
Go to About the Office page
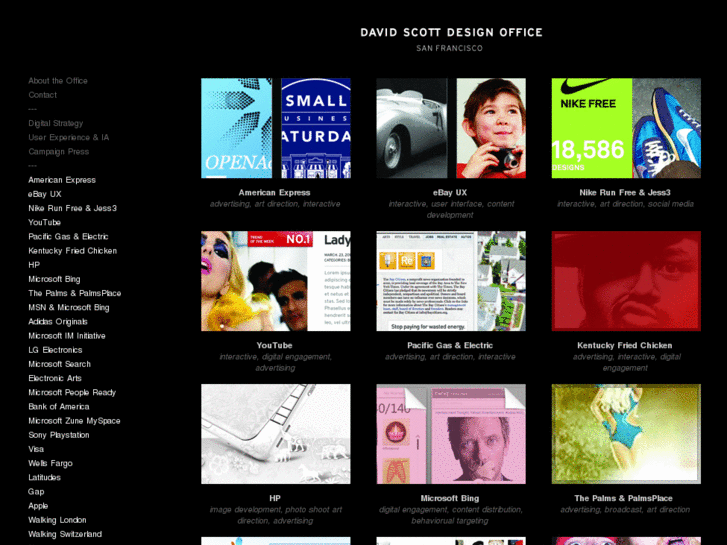(58, 81)
